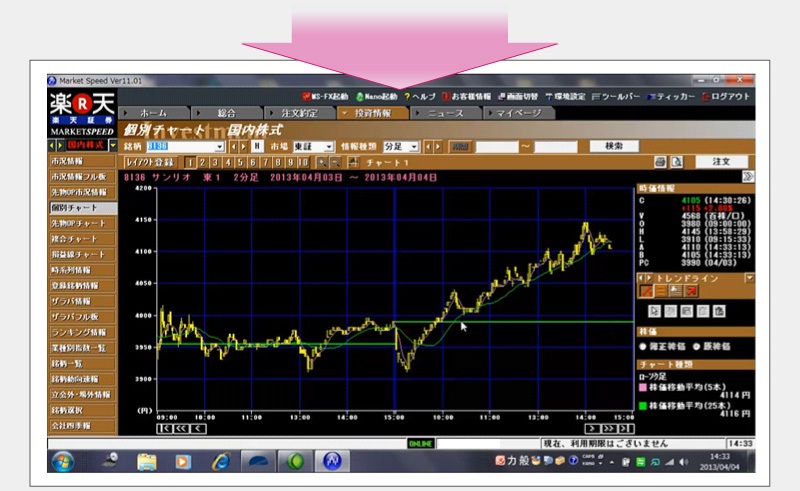This screenshot has width=800, height=491.
Task: Open 市況情報 in the left sidebar
Action: tap(82, 161)
